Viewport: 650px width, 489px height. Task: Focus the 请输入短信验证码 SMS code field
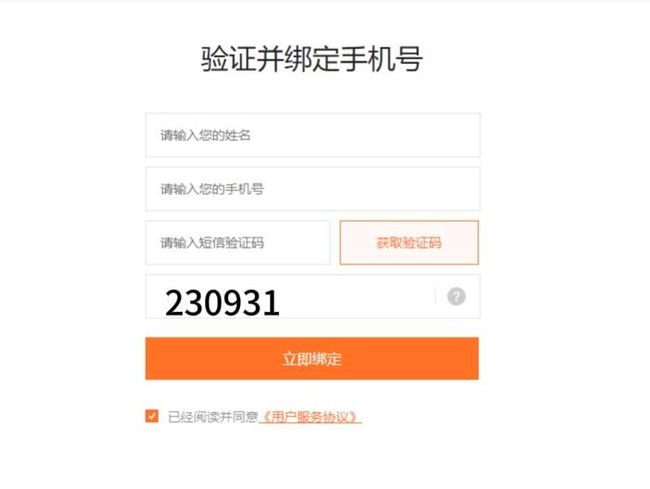coord(238,242)
